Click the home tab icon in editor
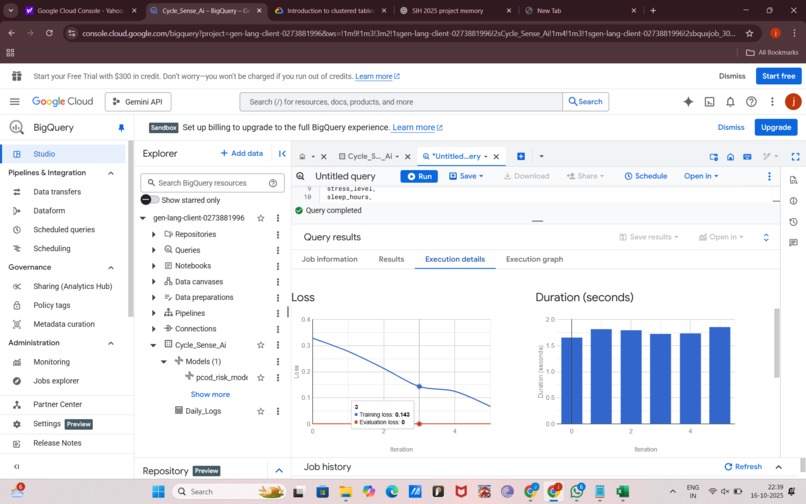 pyautogui.click(x=302, y=156)
